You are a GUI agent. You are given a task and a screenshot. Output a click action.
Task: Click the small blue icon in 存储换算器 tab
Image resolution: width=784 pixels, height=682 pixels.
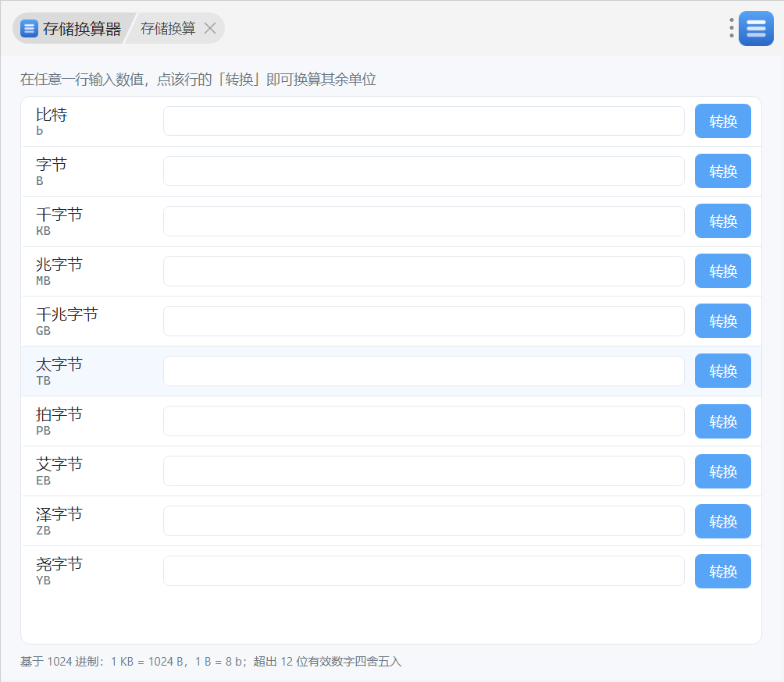click(29, 28)
